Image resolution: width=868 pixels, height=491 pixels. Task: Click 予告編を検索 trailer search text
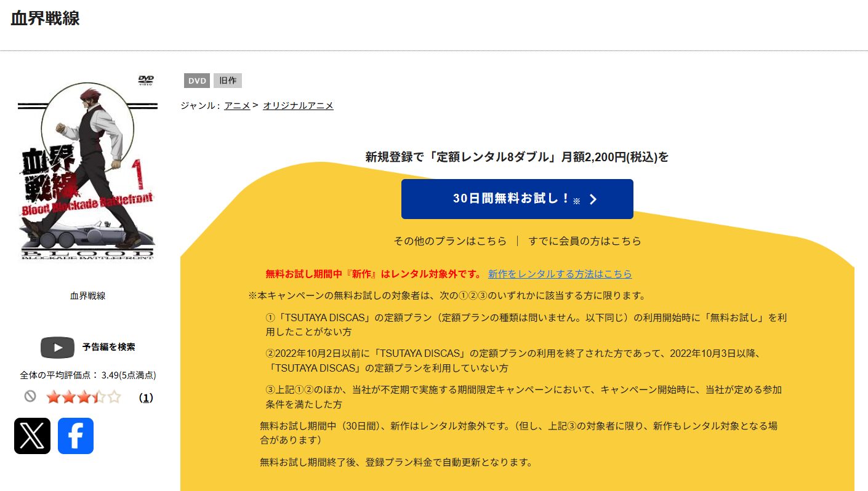pyautogui.click(x=109, y=347)
